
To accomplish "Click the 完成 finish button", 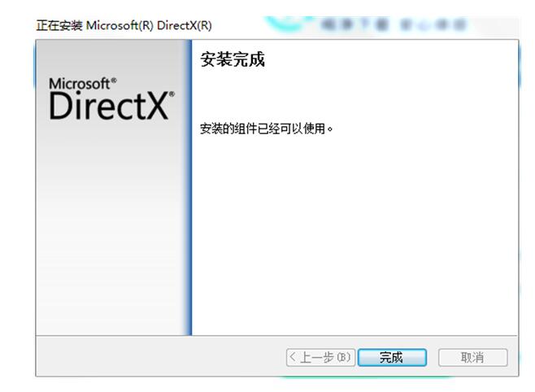I will tap(392, 358).
